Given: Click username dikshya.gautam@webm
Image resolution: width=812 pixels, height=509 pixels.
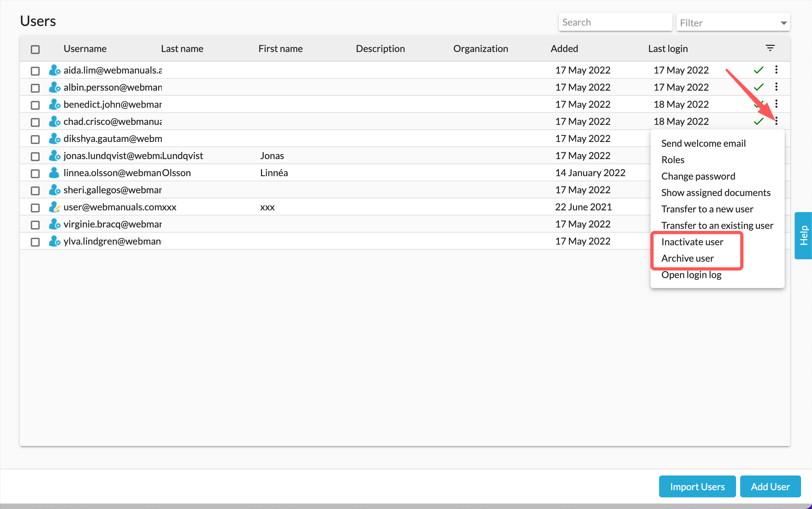Looking at the screenshot, I should click(x=113, y=139).
